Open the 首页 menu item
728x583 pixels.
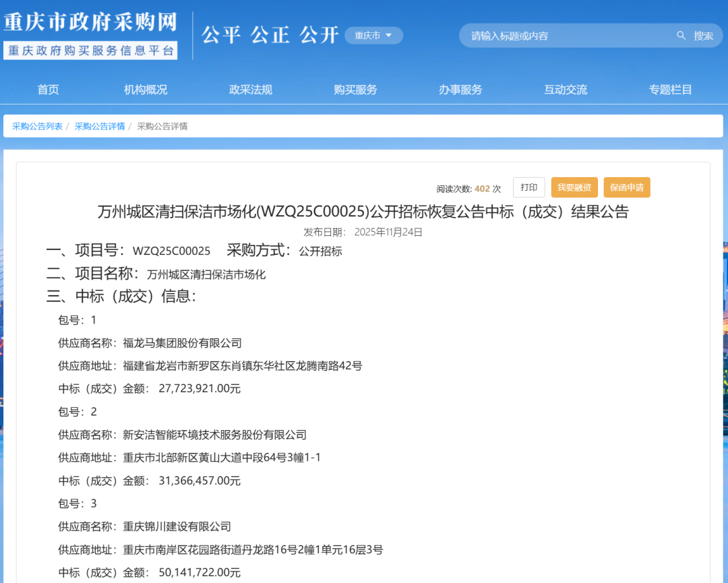point(49,90)
